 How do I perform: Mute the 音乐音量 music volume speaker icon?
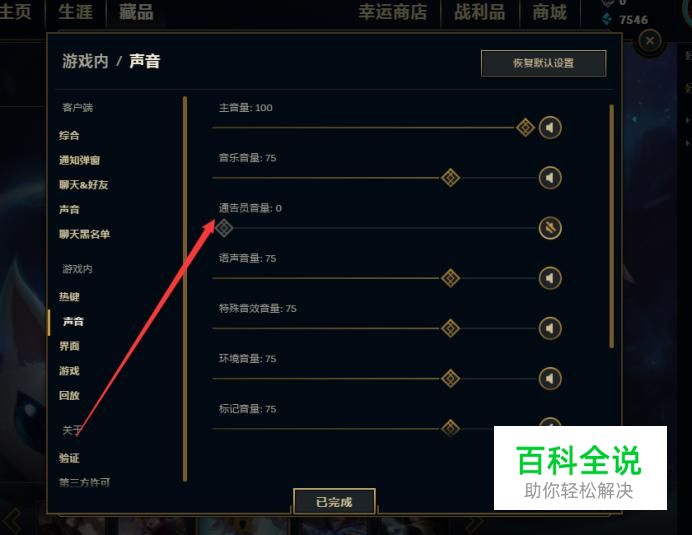pyautogui.click(x=550, y=178)
